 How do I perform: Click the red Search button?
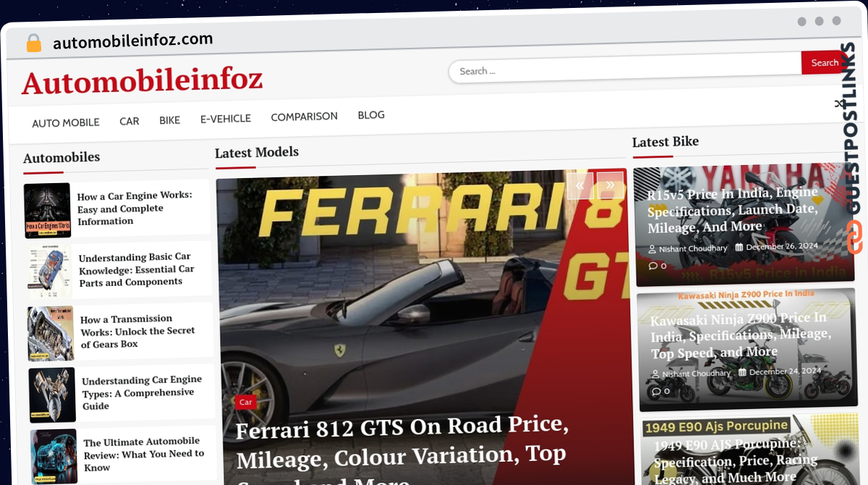824,63
